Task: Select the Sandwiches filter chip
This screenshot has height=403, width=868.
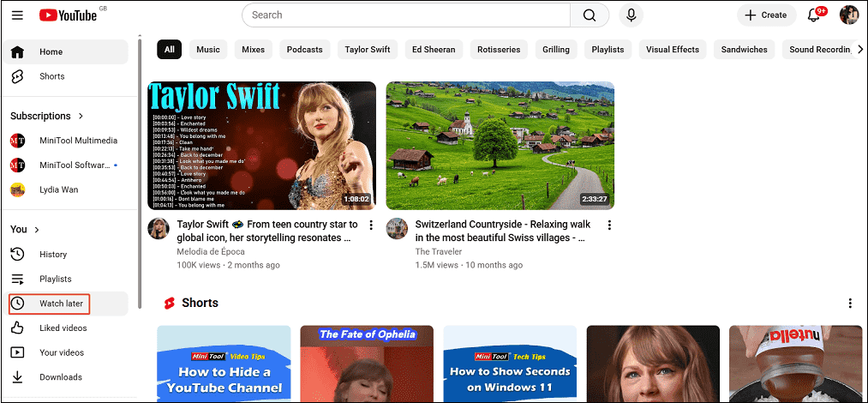Action: (x=744, y=49)
